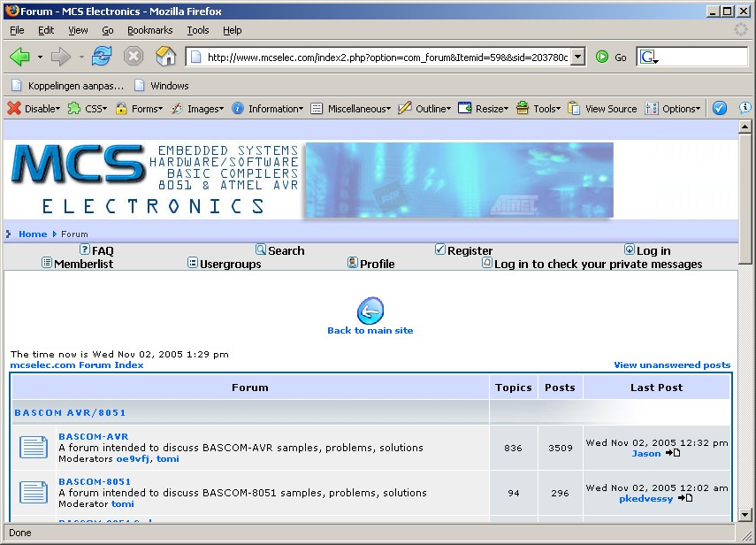This screenshot has width=756, height=545.
Task: Click the Options sliders icon
Action: (x=652, y=108)
